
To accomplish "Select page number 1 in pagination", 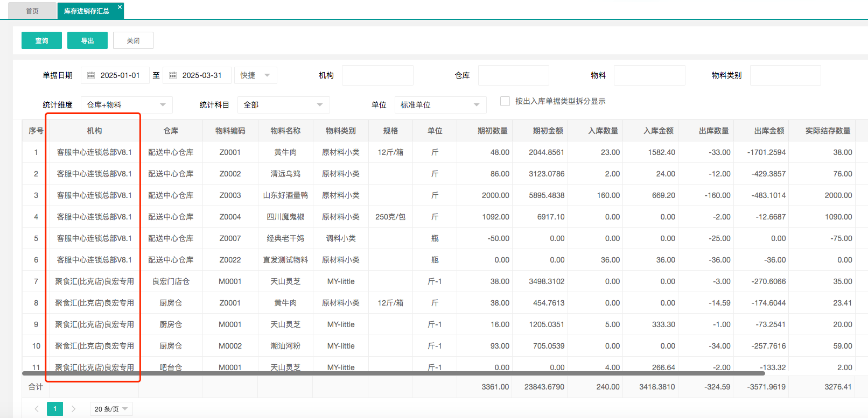I will click(55, 409).
